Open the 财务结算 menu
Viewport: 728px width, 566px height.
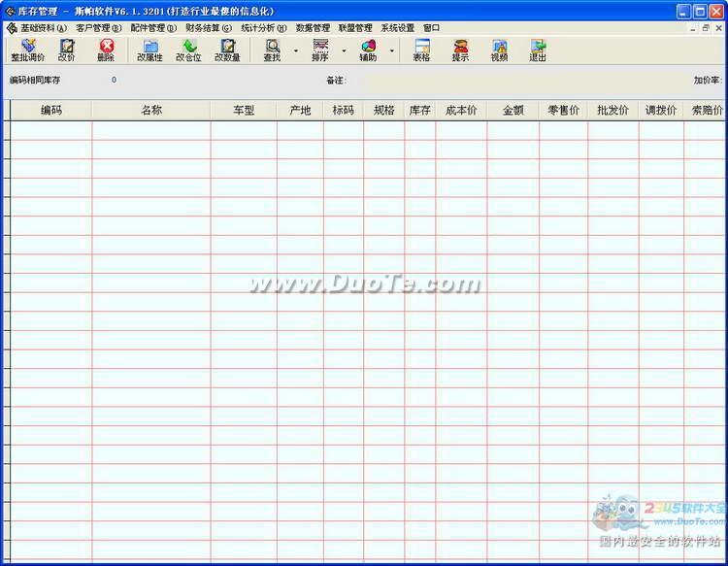click(x=209, y=28)
